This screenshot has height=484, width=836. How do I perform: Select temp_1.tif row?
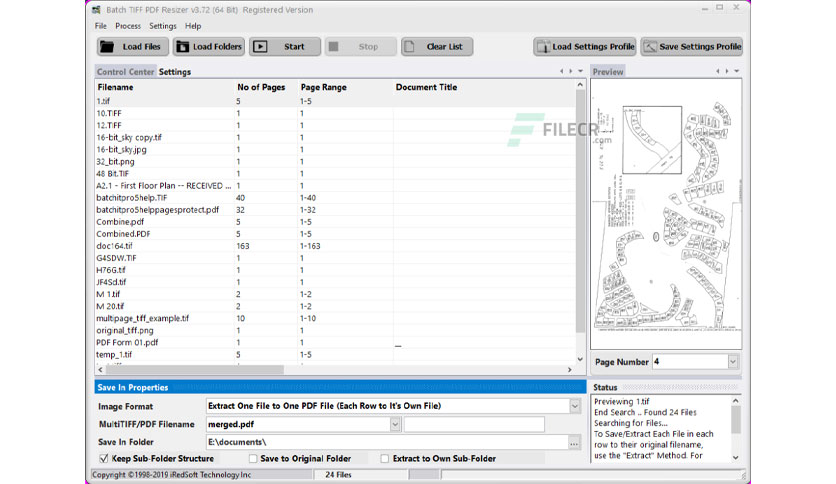coord(335,354)
